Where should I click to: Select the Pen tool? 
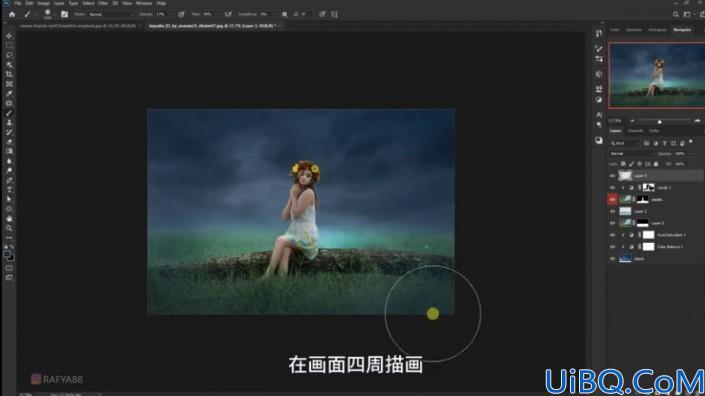[9, 180]
